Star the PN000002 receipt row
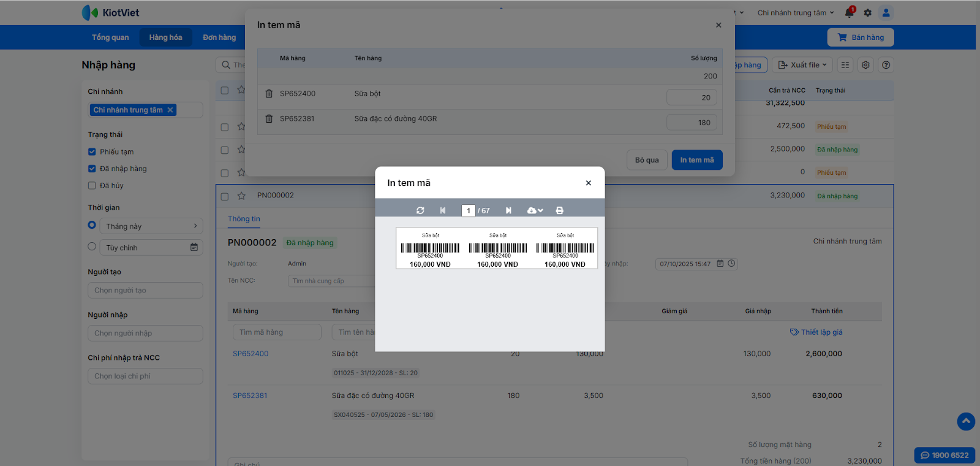Viewport: 980px width, 466px height. [x=241, y=196]
